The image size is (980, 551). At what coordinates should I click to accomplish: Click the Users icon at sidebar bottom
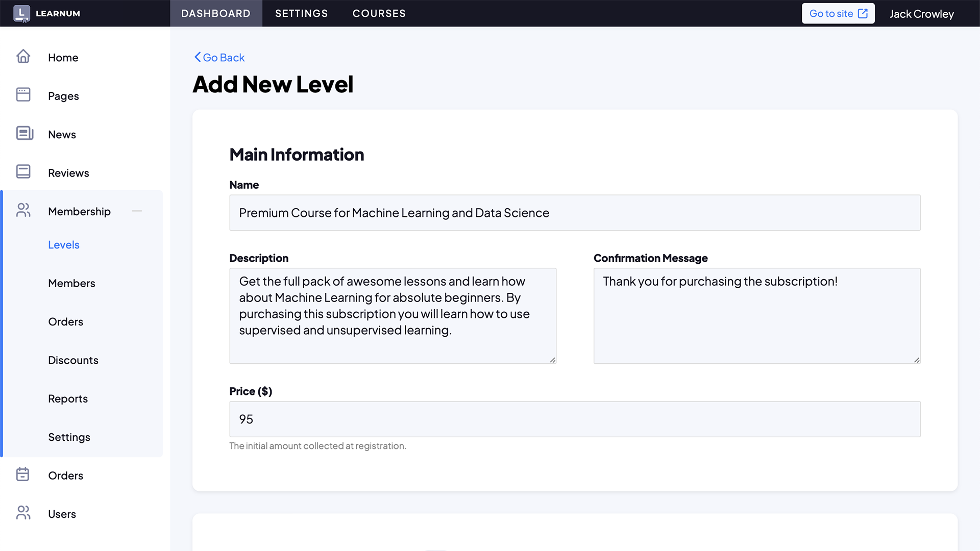click(23, 513)
